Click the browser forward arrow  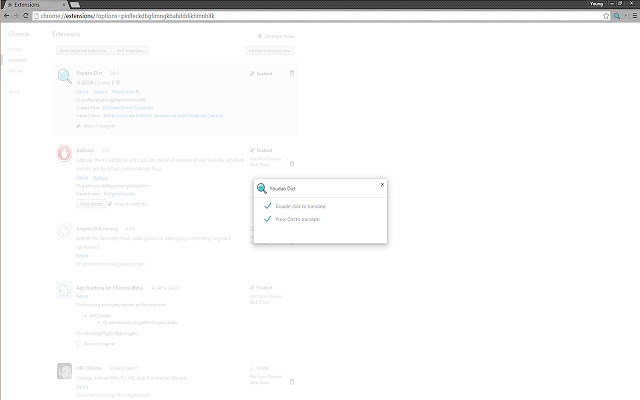coord(16,16)
